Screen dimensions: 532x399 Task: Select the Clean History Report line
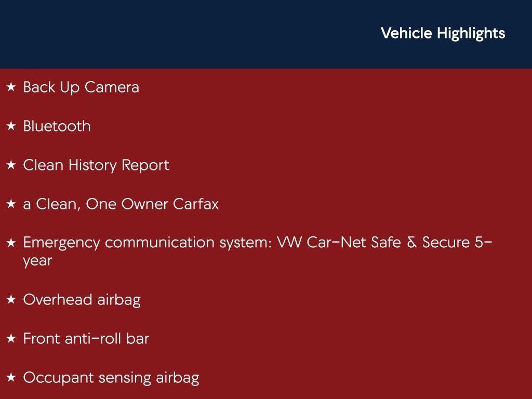tap(96, 165)
